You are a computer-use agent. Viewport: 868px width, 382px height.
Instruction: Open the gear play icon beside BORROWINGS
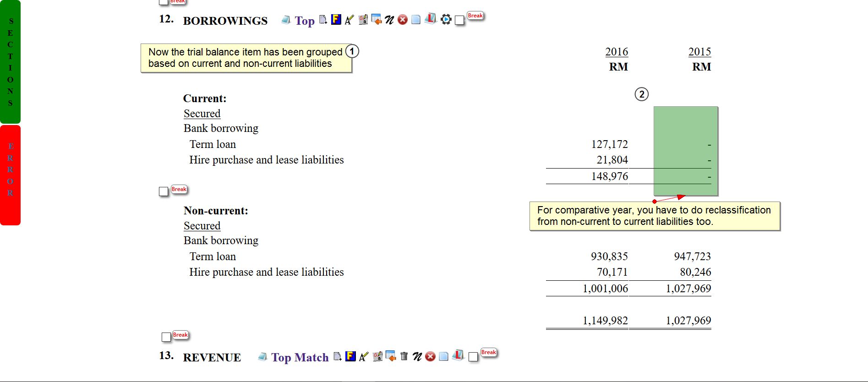tap(446, 19)
